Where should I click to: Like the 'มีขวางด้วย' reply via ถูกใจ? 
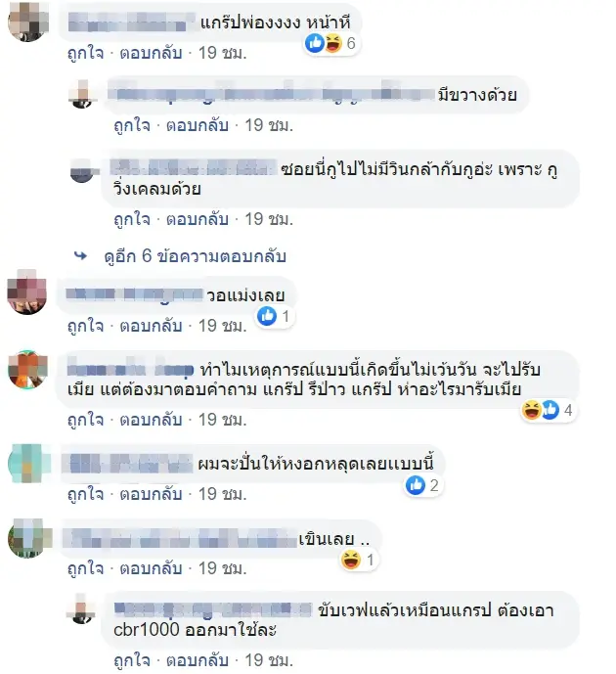point(132,125)
